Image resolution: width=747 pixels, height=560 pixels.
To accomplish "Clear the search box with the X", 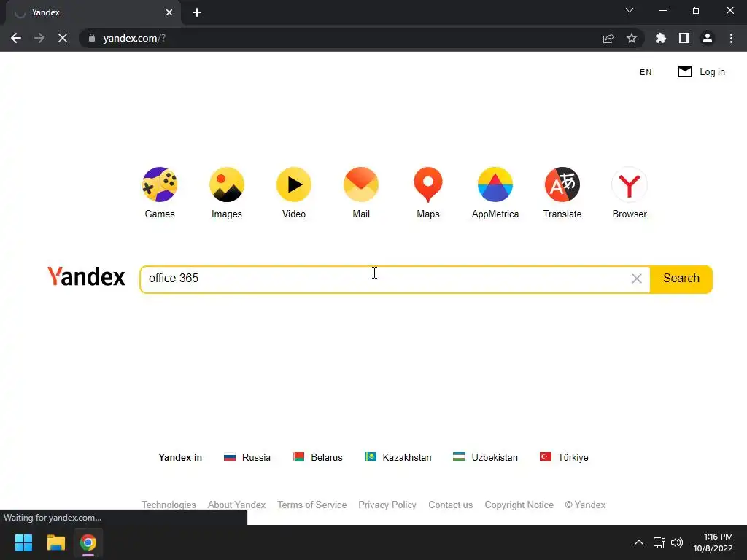I will 636,279.
